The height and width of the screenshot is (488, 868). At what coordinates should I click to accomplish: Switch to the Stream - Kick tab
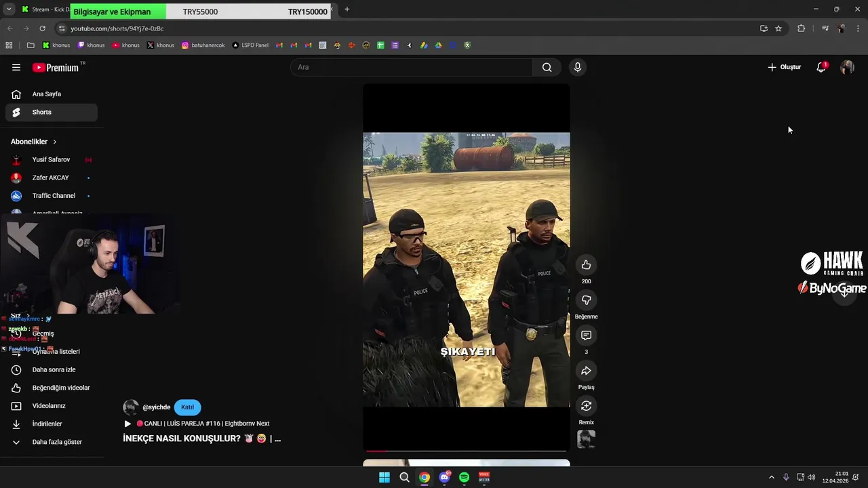point(45,9)
